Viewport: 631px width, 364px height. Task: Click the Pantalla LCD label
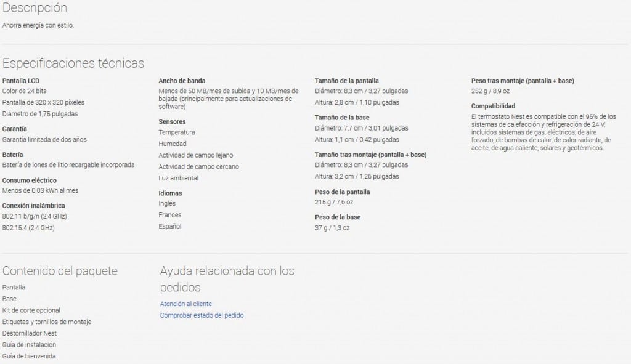21,81
